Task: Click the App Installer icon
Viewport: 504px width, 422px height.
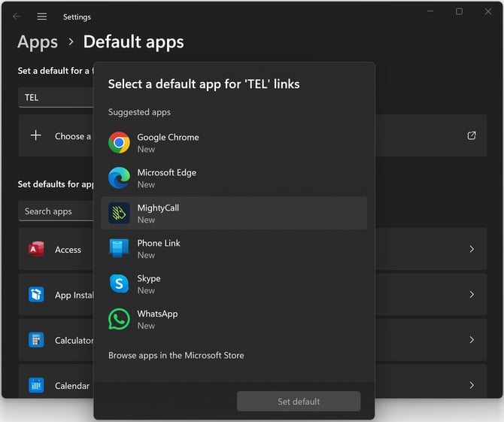Action: [x=36, y=294]
